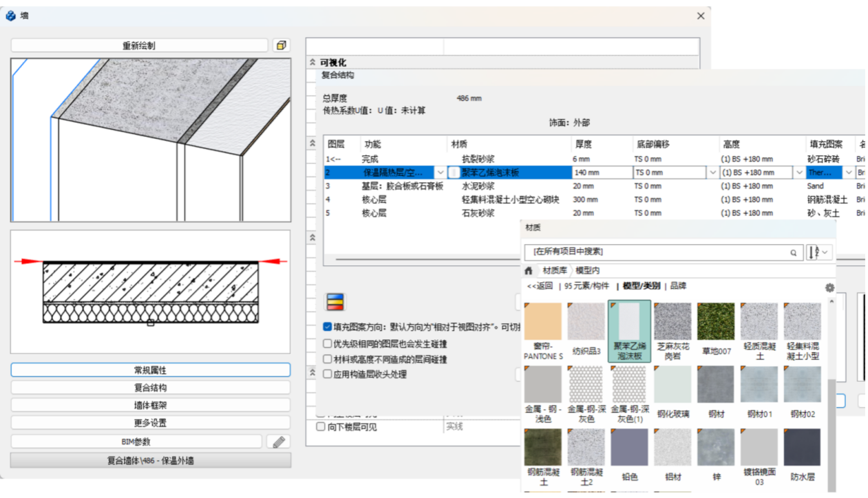This screenshot has height=498, width=868.
Task: Open the BIM参数 tab
Action: coord(136,442)
